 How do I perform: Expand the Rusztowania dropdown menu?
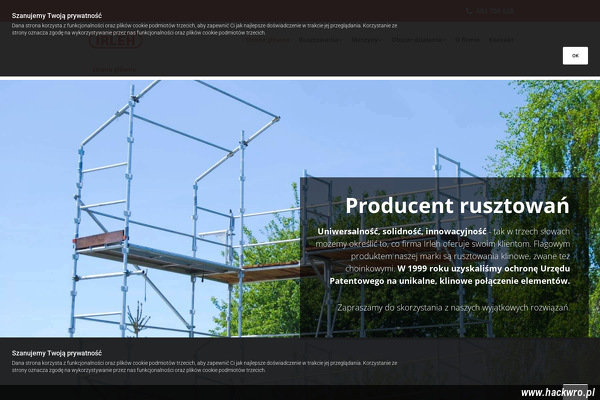point(320,40)
